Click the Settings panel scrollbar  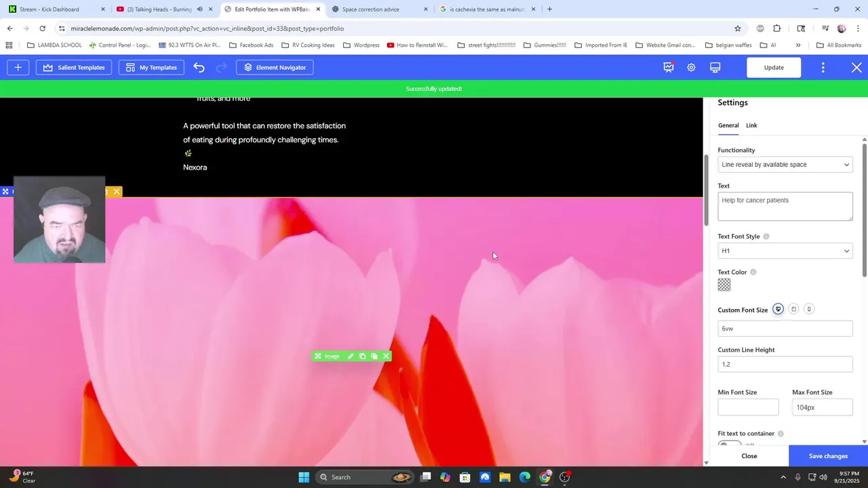point(865,210)
